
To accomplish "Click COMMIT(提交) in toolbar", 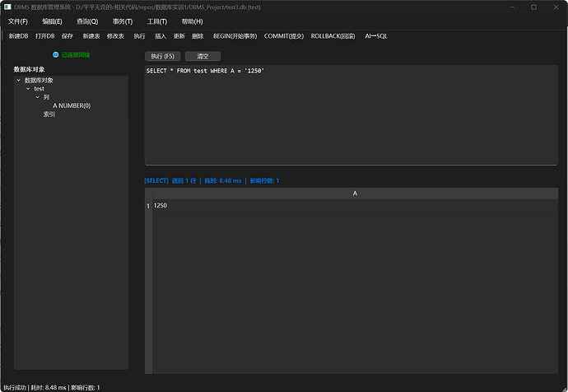I will (x=284, y=36).
